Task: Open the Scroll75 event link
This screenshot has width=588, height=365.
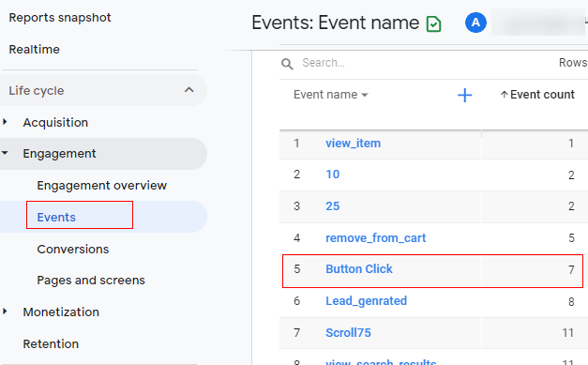Action: point(348,333)
